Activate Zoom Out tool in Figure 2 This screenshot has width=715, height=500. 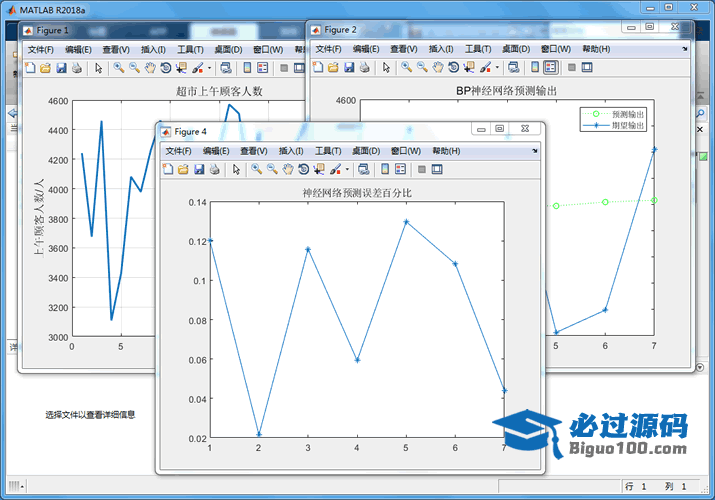tap(422, 67)
